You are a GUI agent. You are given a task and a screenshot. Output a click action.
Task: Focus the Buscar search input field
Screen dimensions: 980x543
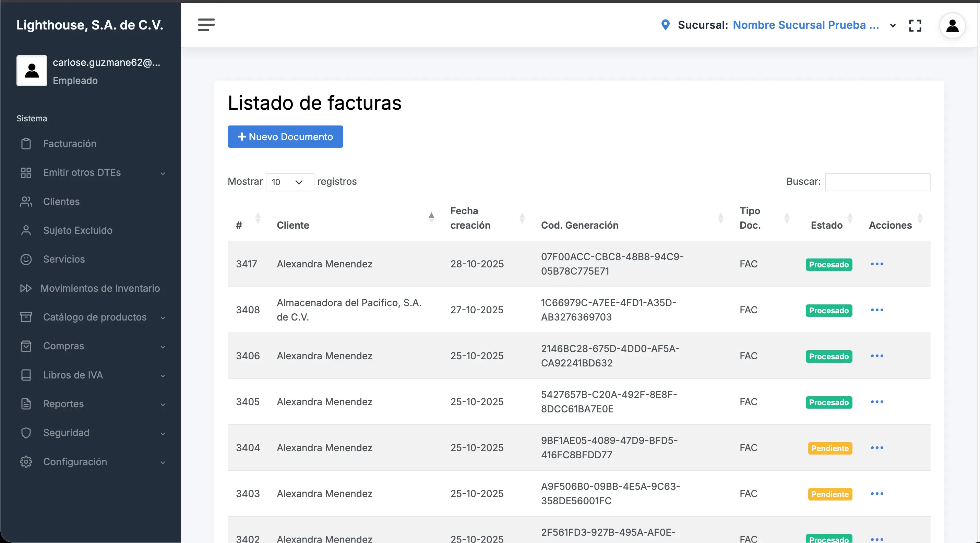click(877, 182)
